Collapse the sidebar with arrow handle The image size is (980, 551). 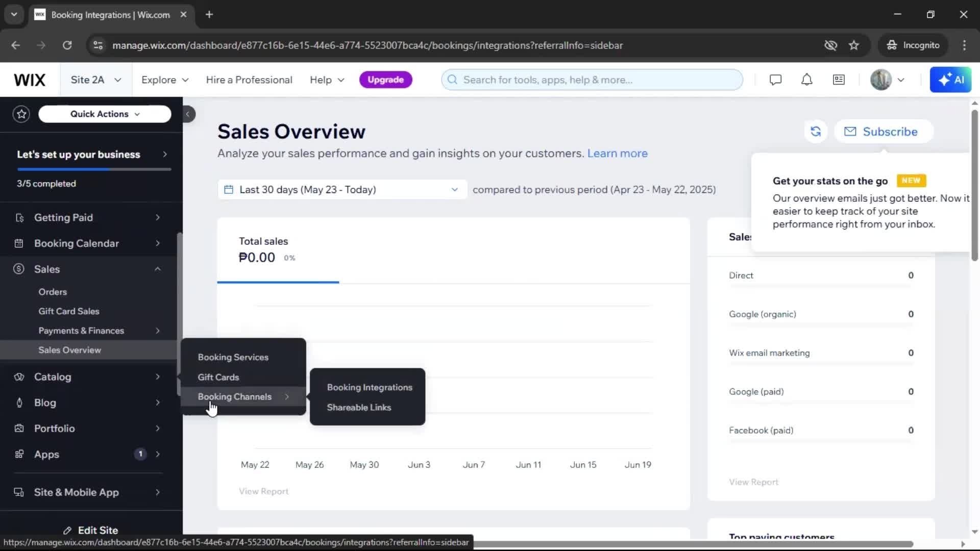(188, 114)
